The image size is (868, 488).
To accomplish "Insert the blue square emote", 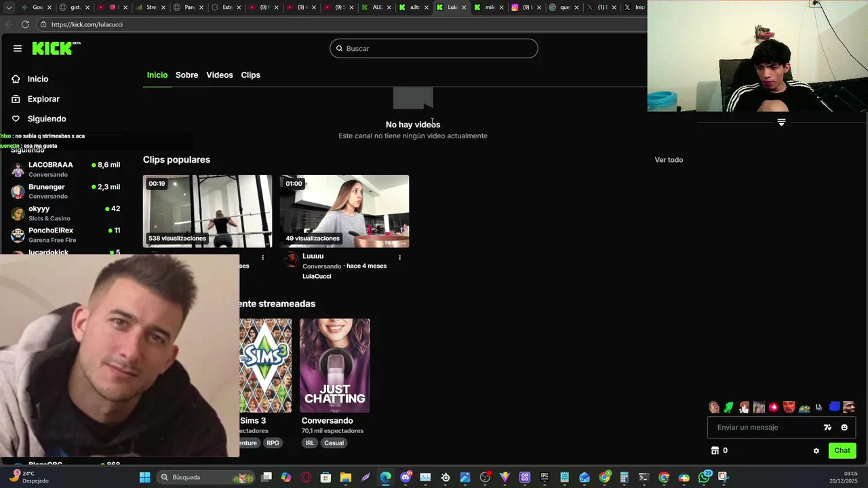I will tap(835, 407).
